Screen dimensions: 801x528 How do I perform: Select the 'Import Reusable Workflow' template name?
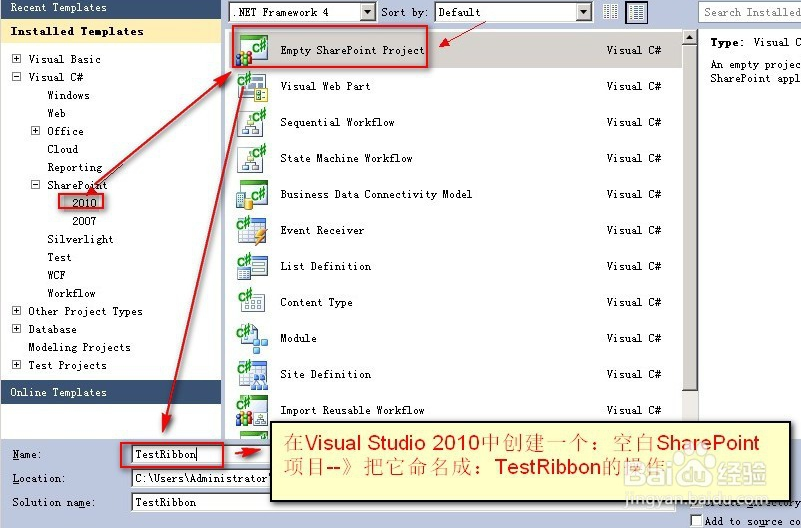pos(352,411)
